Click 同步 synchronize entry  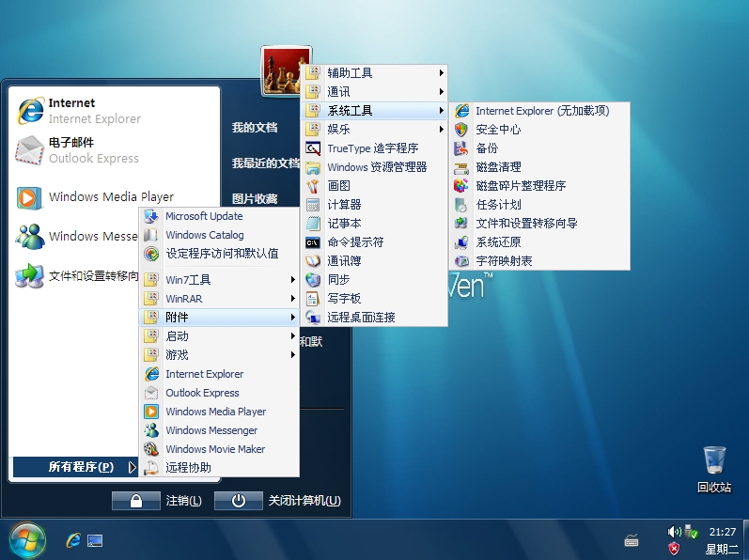(x=374, y=280)
